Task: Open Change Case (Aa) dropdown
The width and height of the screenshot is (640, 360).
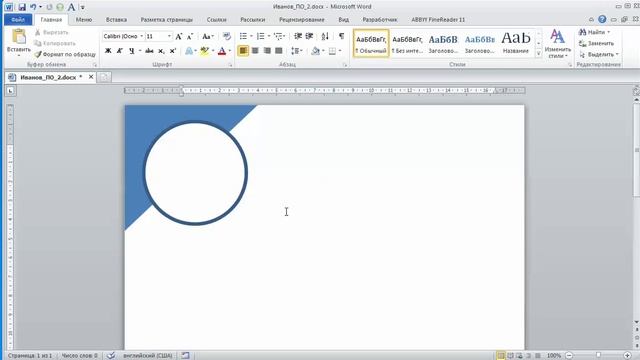Action: point(208,37)
